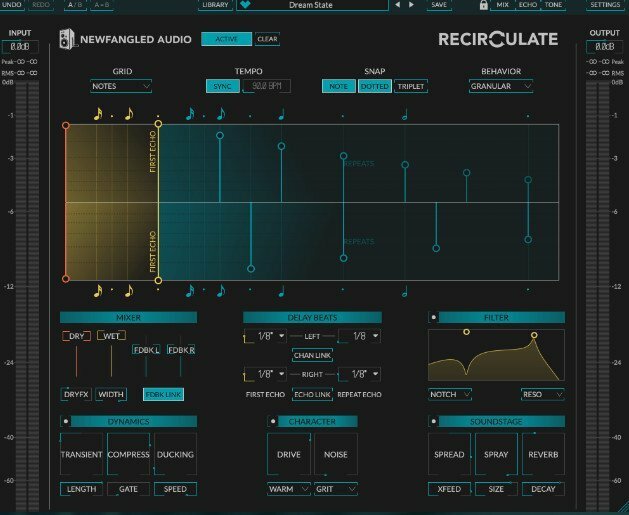Toggle the Soundstage section power dot
The image size is (629, 515).
coord(433,421)
